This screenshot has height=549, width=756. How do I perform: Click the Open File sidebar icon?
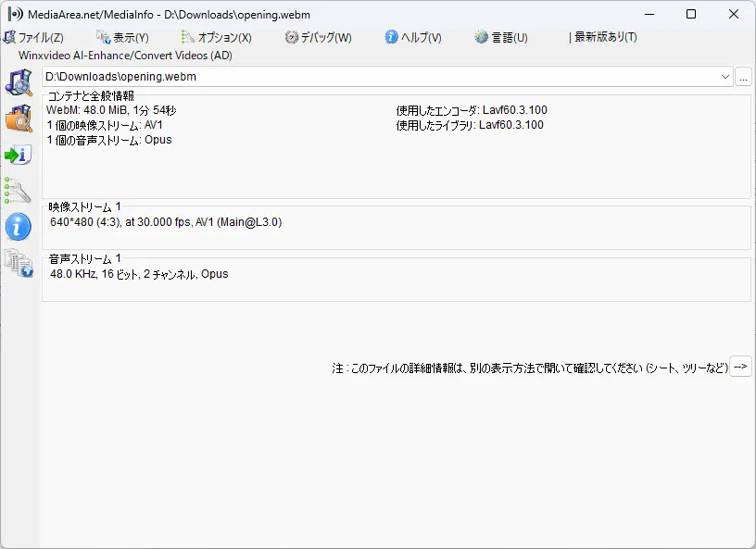pos(19,82)
